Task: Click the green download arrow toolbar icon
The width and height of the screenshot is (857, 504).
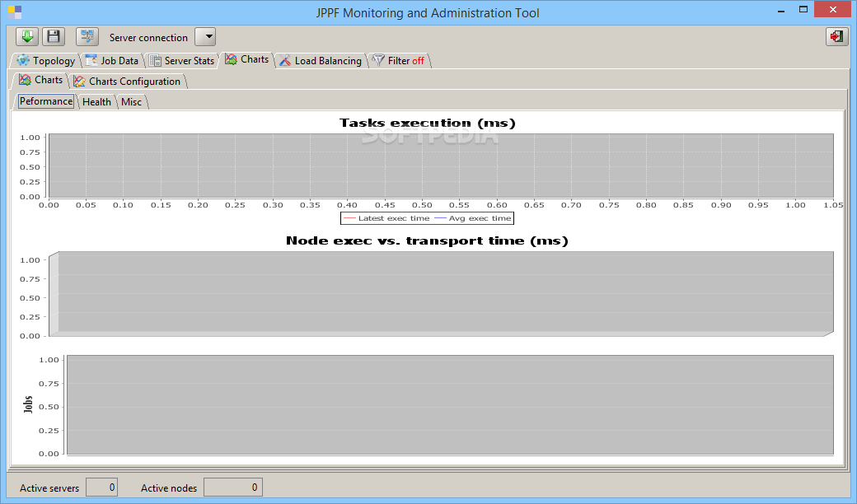Action: pos(26,37)
